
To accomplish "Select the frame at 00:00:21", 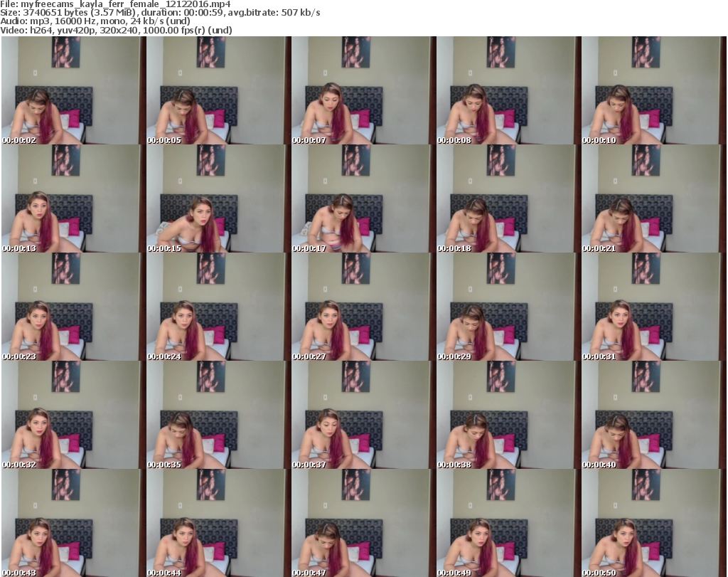I will coord(654,198).
